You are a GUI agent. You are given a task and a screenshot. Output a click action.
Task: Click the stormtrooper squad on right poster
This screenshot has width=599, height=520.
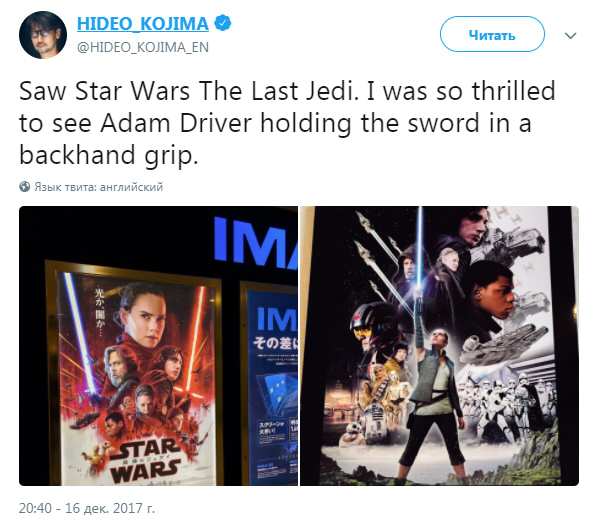tap(505, 406)
